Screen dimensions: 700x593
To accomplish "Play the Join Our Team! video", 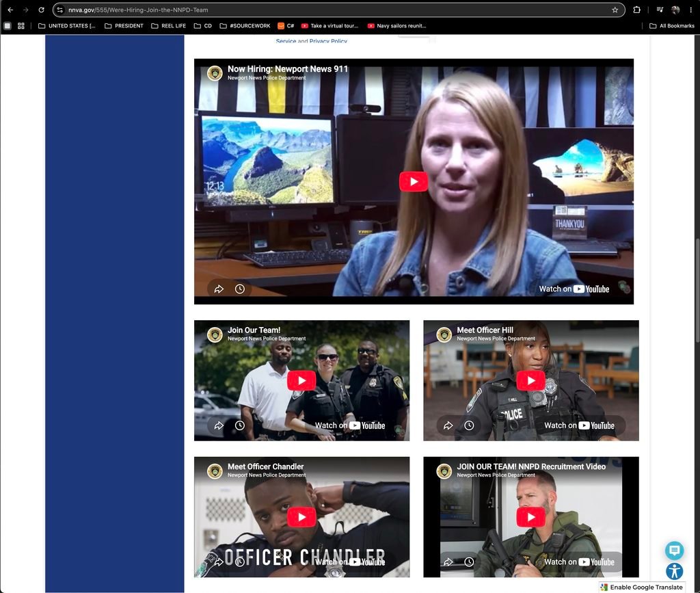I will [x=301, y=380].
